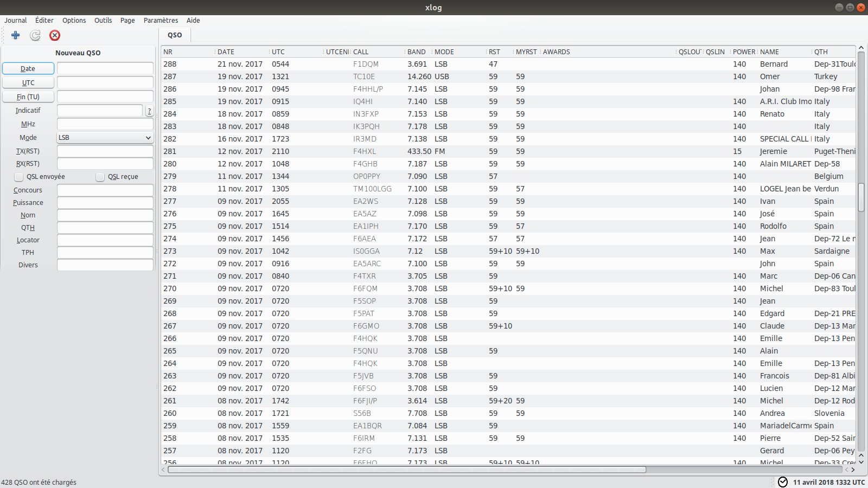The image size is (868, 488).
Task: Click the Divers input field
Action: point(105,265)
